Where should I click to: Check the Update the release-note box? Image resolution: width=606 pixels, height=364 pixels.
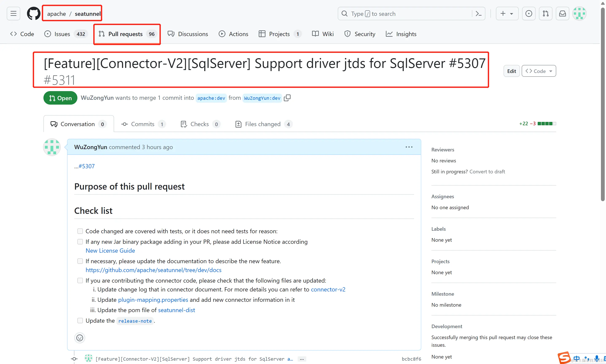[80, 321]
